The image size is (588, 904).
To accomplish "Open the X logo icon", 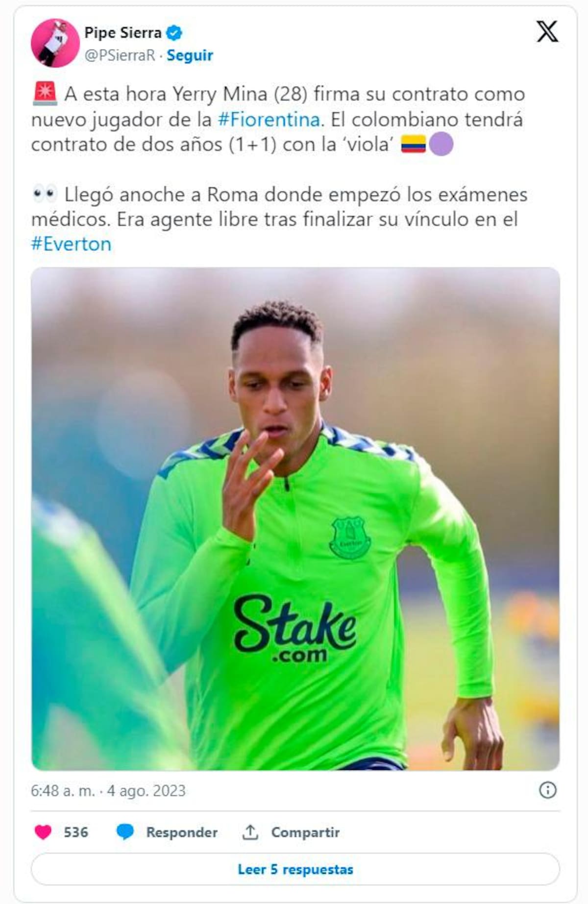I will point(547,32).
